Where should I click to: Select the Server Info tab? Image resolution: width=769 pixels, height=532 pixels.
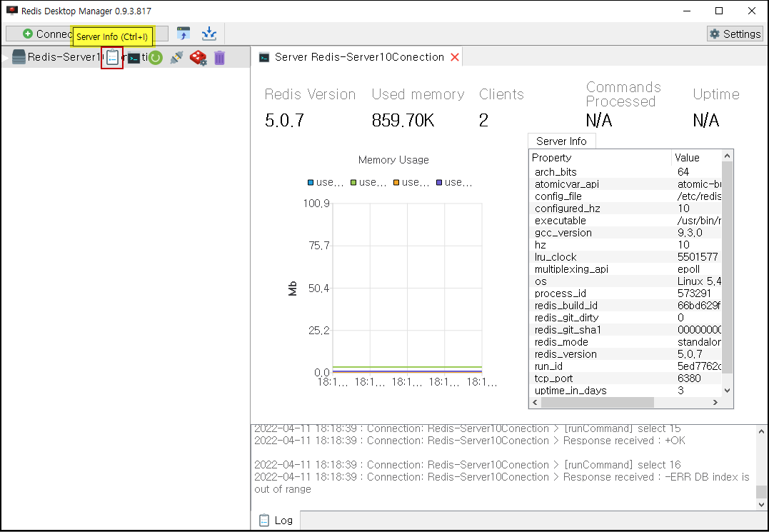point(561,141)
